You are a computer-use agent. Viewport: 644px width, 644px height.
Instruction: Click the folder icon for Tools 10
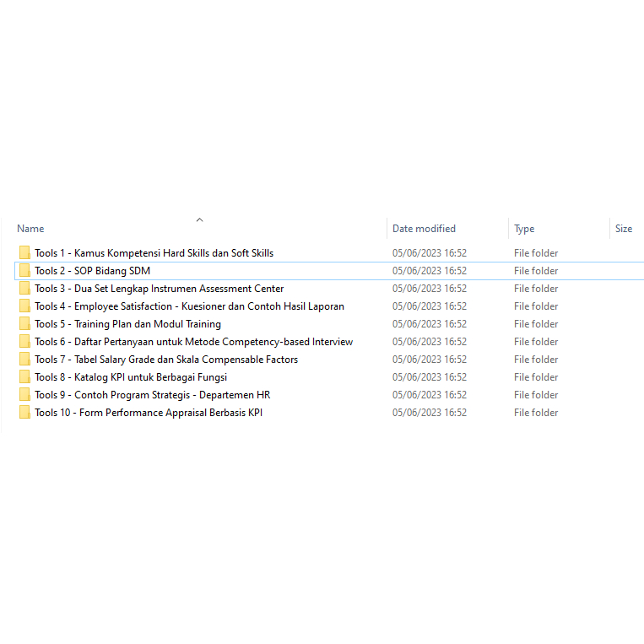click(24, 412)
